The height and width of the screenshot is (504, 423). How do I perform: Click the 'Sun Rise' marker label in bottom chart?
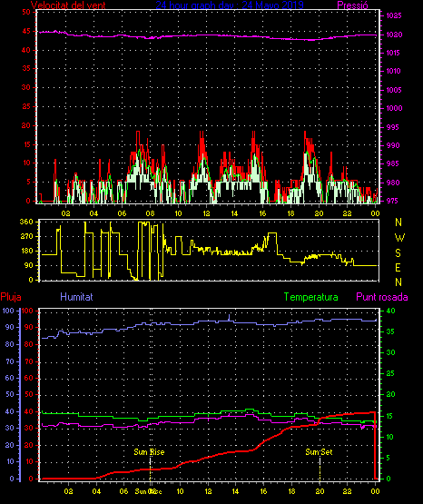pos(149,452)
